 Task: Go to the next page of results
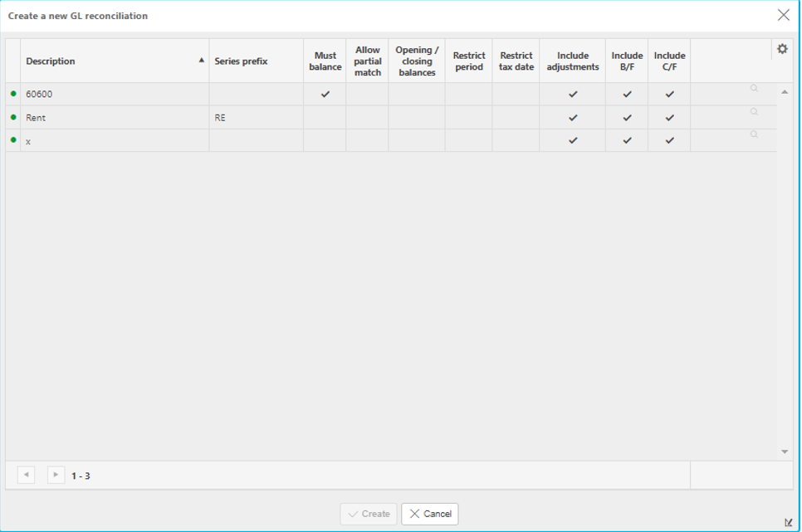[x=56, y=475]
